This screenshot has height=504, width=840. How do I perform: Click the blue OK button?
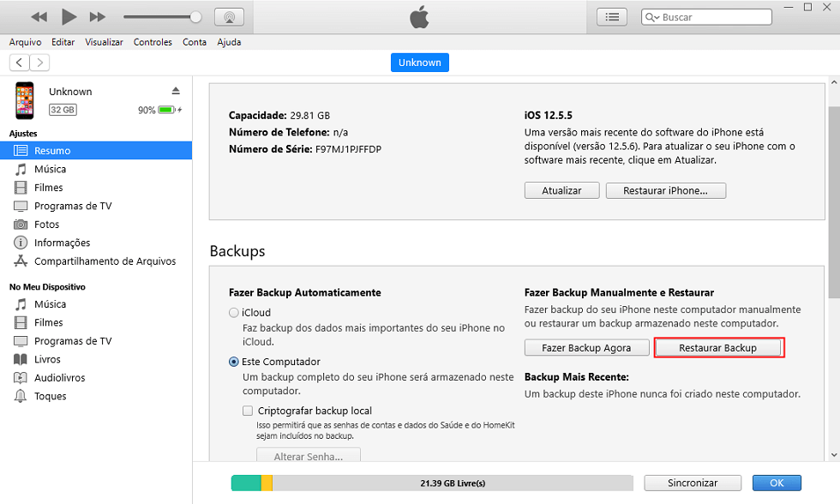[x=777, y=483]
